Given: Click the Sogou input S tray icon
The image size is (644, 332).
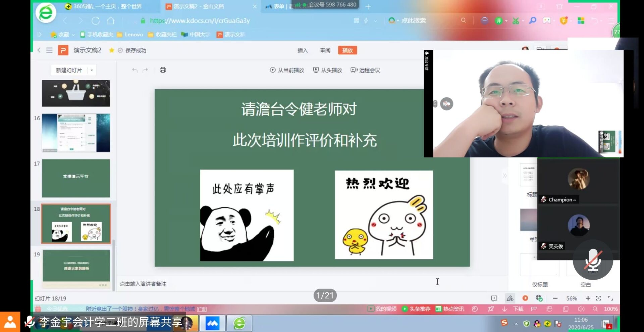Looking at the screenshot, I should 504,323.
